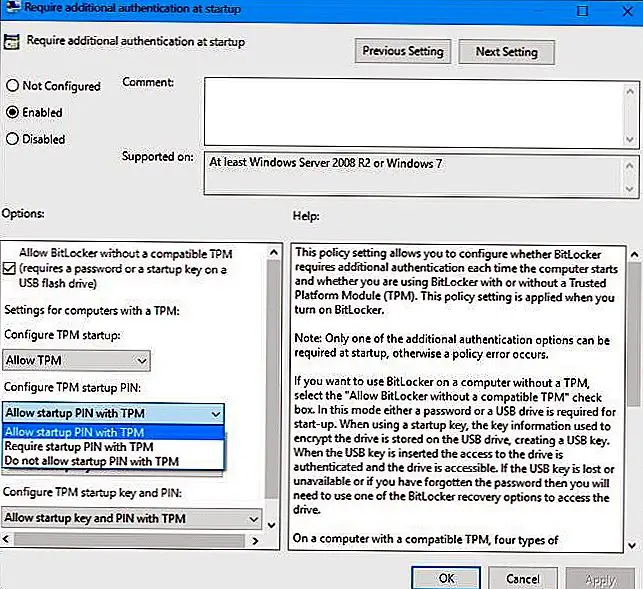This screenshot has height=589, width=643.
Task: Click the policy setting icon beside the heading
Action: point(12,43)
